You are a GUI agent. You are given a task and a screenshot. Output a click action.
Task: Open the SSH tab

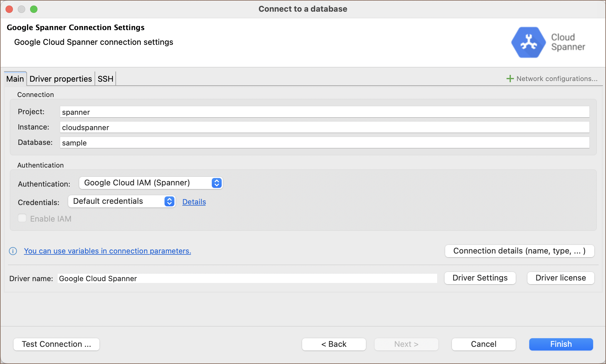click(105, 79)
